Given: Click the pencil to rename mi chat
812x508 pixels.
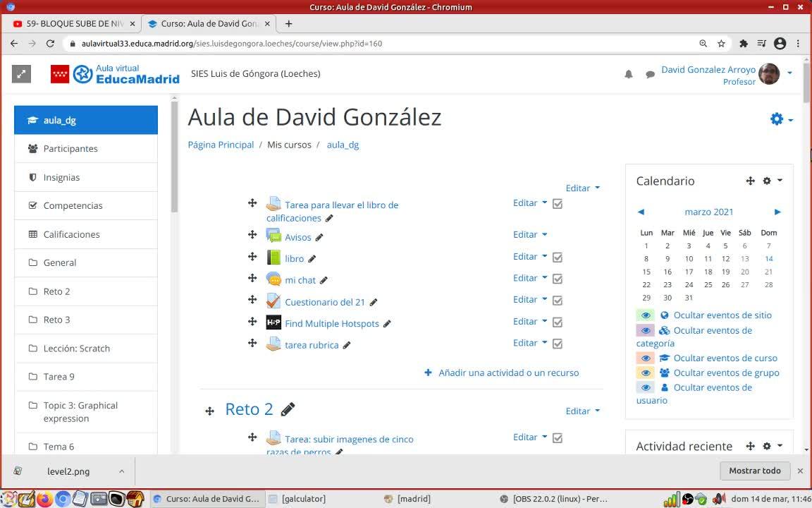Looking at the screenshot, I should (x=324, y=280).
